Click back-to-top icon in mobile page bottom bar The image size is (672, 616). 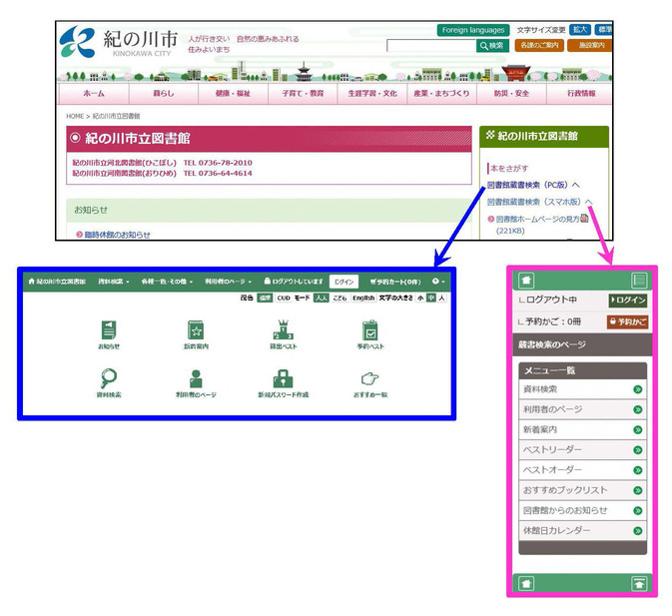click(639, 583)
